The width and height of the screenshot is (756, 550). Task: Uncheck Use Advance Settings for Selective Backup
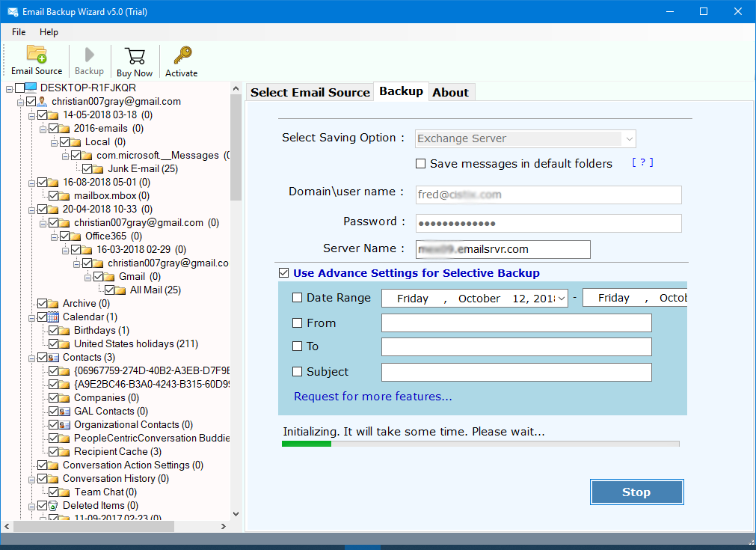click(283, 273)
